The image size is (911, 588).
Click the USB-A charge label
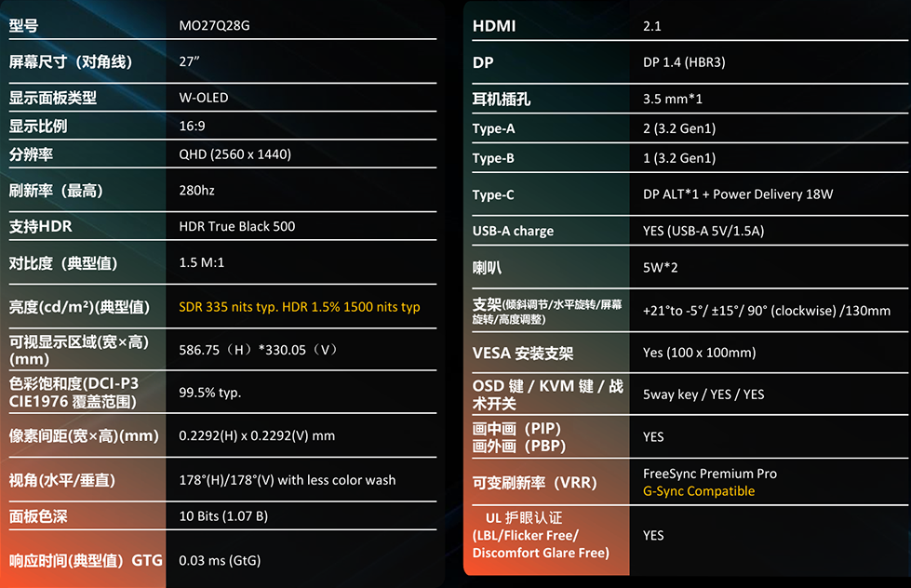(x=513, y=231)
